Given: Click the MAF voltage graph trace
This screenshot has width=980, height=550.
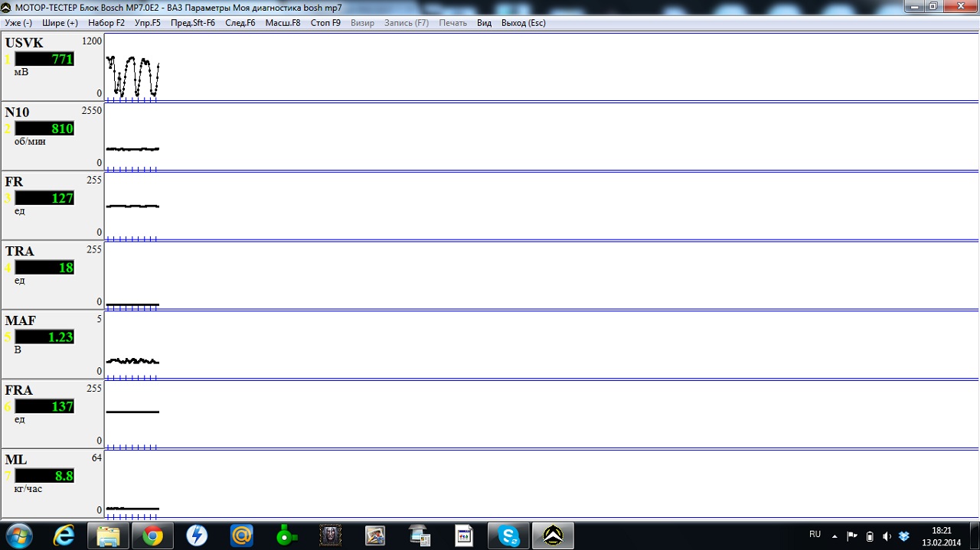Looking at the screenshot, I should (x=132, y=360).
